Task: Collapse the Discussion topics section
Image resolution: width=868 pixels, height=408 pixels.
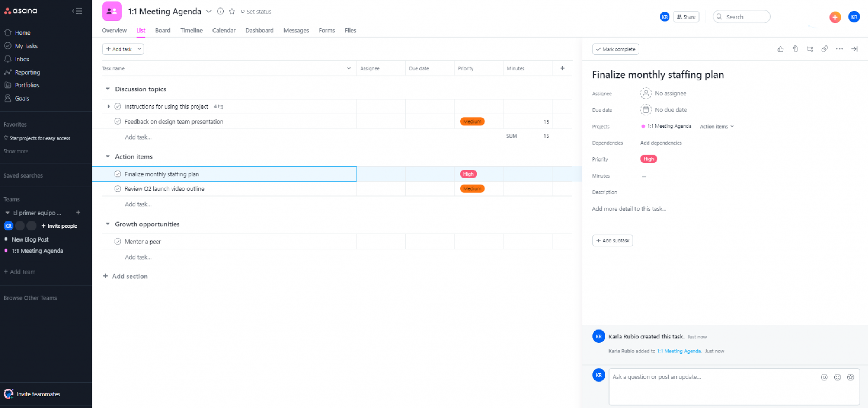Action: click(x=108, y=89)
